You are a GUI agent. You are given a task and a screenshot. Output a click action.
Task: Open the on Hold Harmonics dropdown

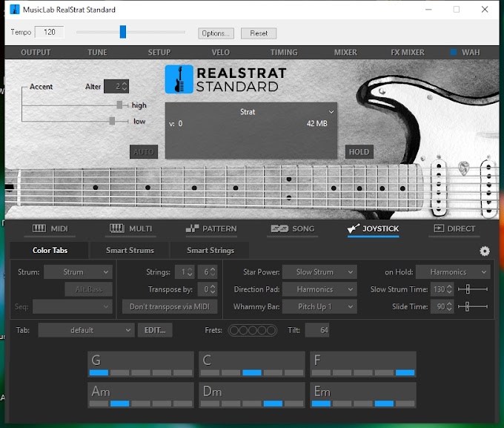[453, 272]
